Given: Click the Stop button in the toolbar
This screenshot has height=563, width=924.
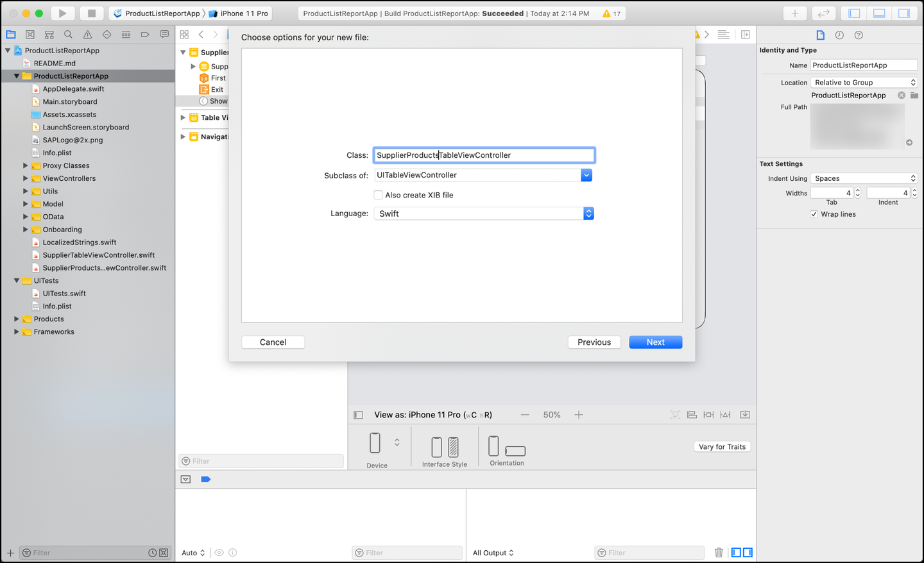Looking at the screenshot, I should pyautogui.click(x=92, y=13).
